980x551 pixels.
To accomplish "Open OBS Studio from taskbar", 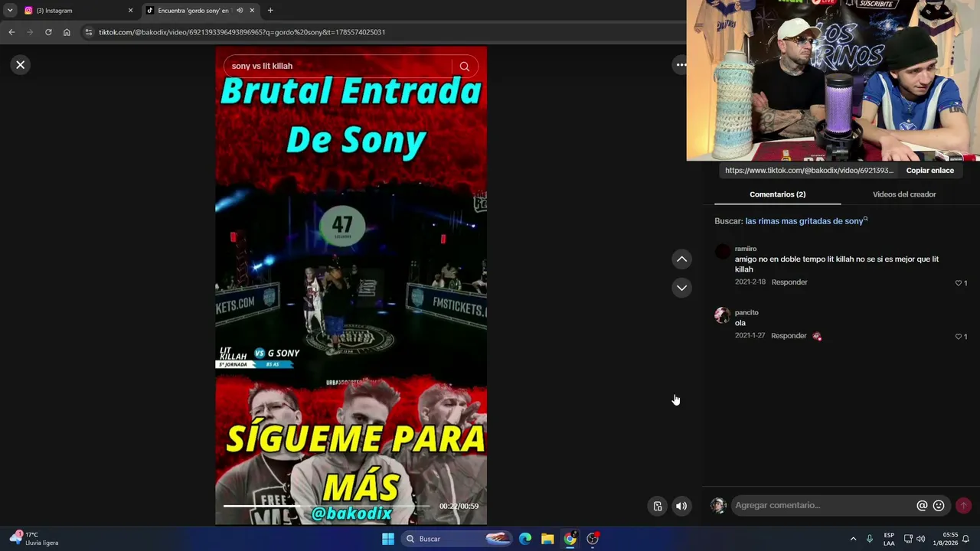I will [593, 539].
